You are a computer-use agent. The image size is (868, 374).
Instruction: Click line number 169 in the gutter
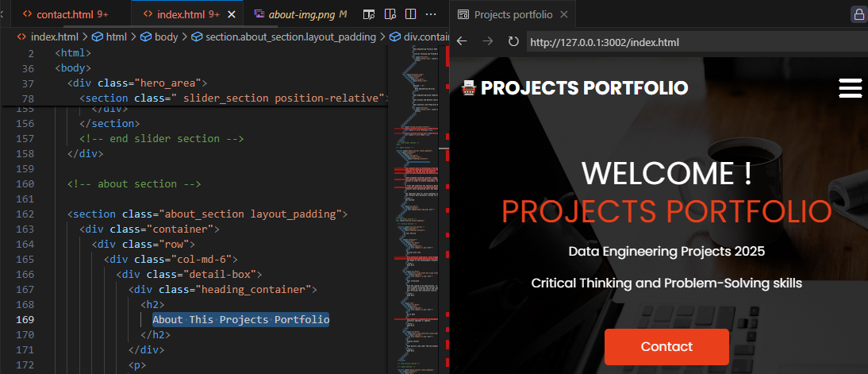pos(25,320)
